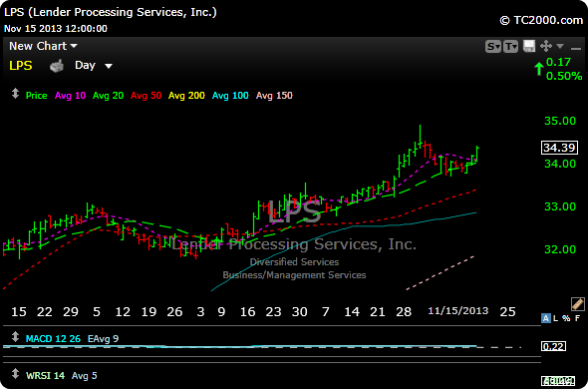
Task: Click the 34.39 current price box
Action: pos(559,148)
